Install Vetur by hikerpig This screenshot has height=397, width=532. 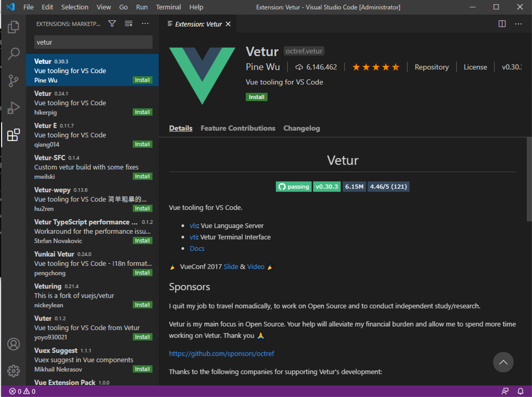pos(143,112)
